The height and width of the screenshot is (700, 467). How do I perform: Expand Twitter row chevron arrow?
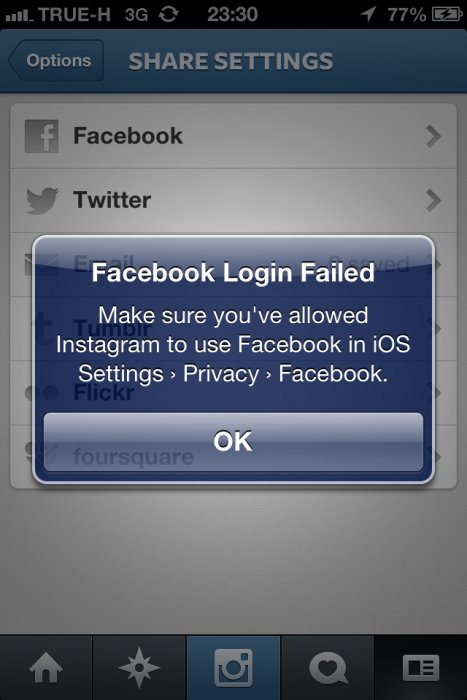coord(434,200)
